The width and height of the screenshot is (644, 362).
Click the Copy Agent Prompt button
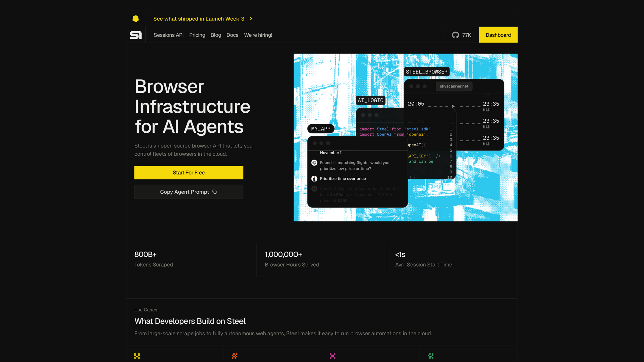click(x=189, y=192)
